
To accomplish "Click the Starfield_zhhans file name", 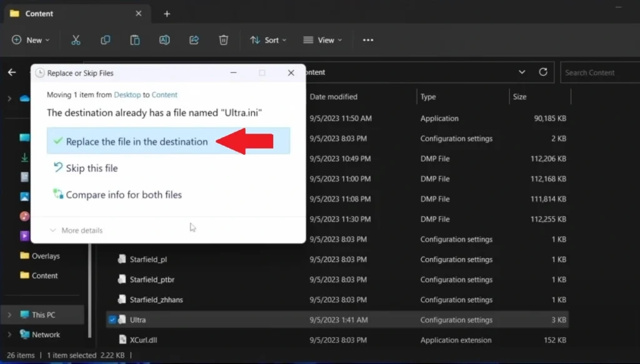I will point(156,300).
